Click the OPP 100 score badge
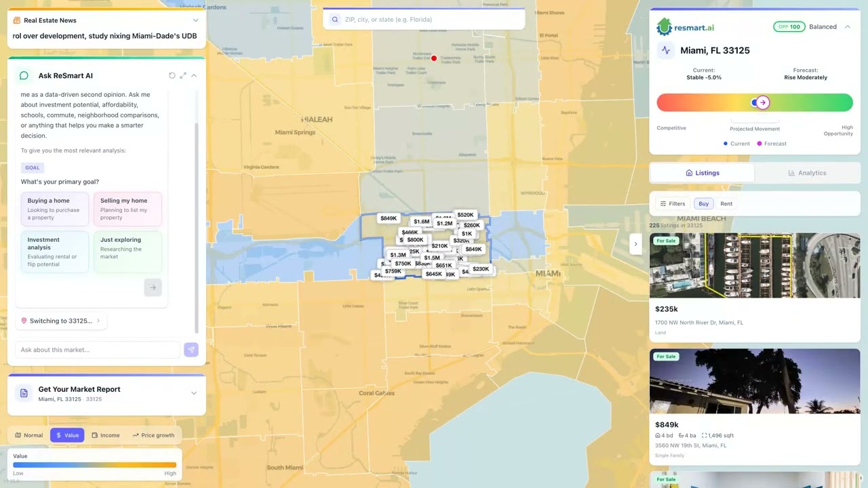Screen dimensions: 868x488 (x=789, y=27)
